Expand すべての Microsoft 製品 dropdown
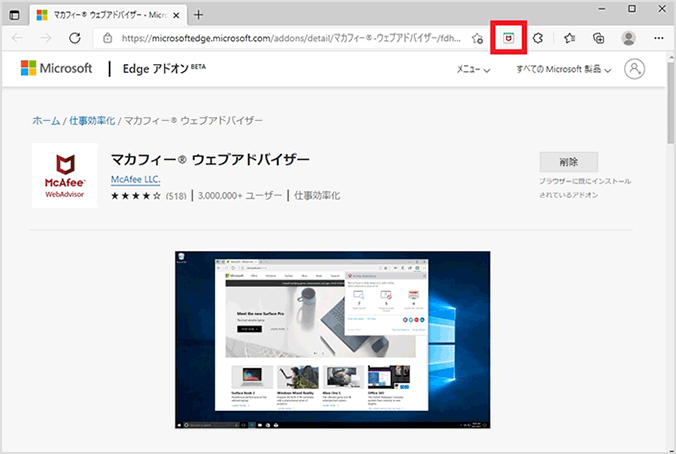Viewport: 676px width, 454px height. pyautogui.click(x=563, y=69)
